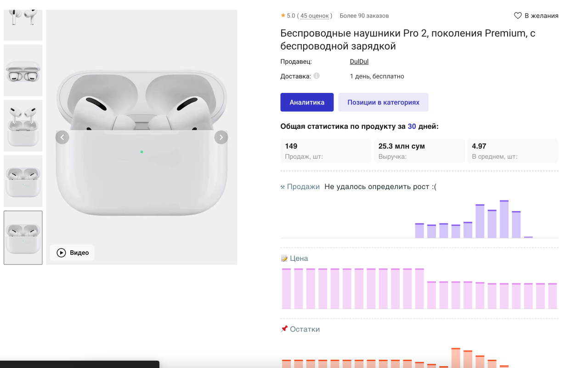Screen dimensions: 588x368
Task: Select the bottom AirPods case thumbnail
Action: coord(23,237)
